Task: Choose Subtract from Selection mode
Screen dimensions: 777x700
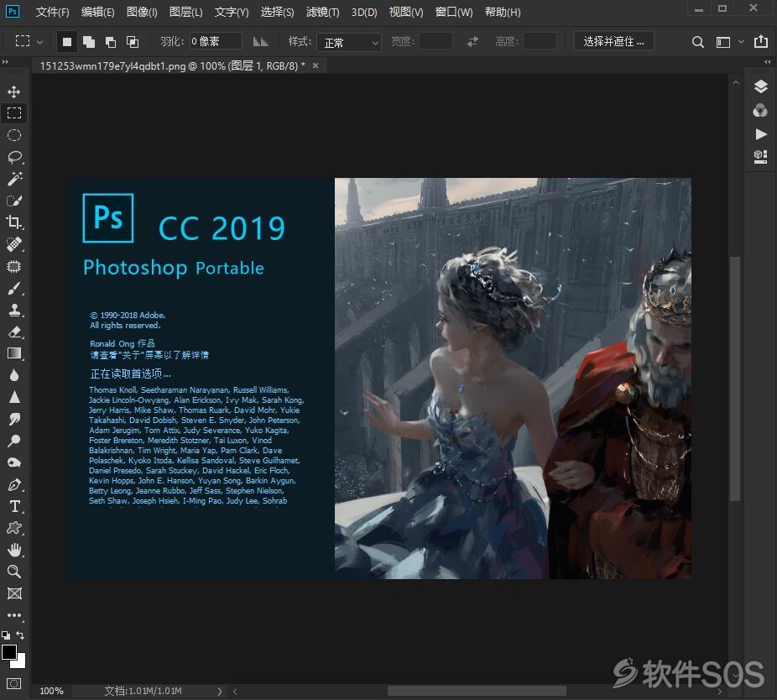Action: pyautogui.click(x=111, y=42)
